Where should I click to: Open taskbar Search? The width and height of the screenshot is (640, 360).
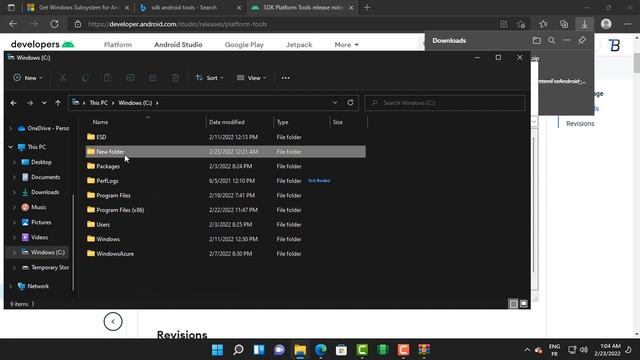[238, 350]
